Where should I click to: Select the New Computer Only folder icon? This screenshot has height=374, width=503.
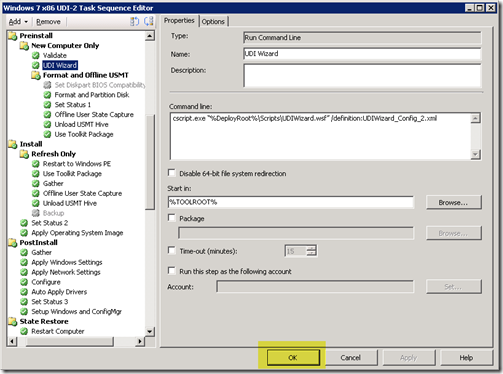24,46
